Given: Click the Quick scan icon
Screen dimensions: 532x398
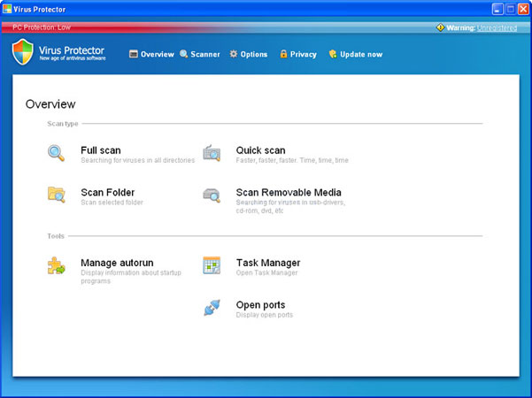Looking at the screenshot, I should click(x=212, y=153).
